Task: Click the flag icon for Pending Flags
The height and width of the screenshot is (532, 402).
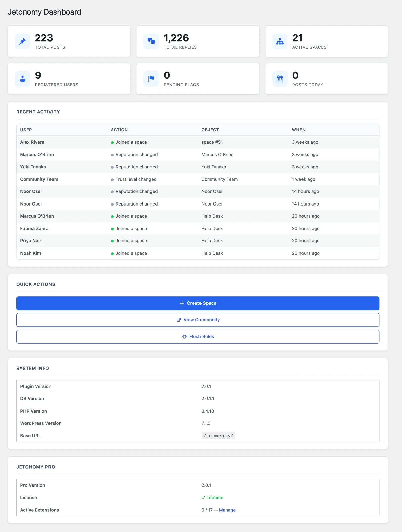Action: pos(151,79)
